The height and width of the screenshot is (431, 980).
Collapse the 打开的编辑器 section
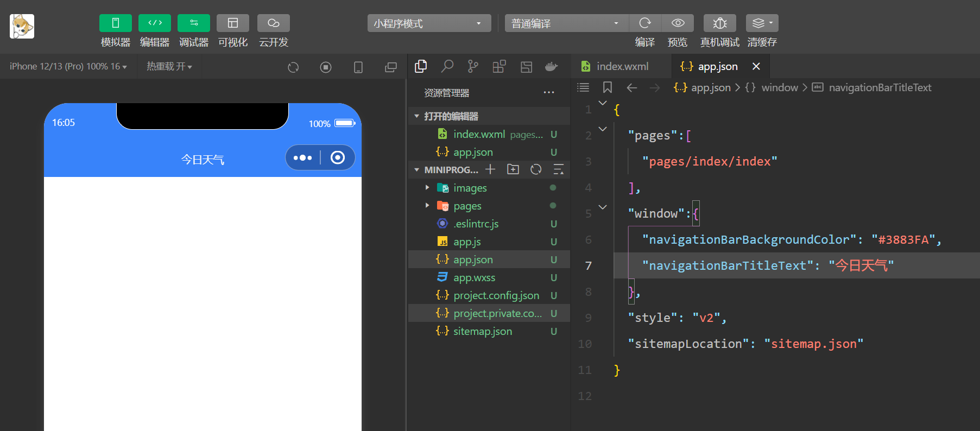point(489,116)
